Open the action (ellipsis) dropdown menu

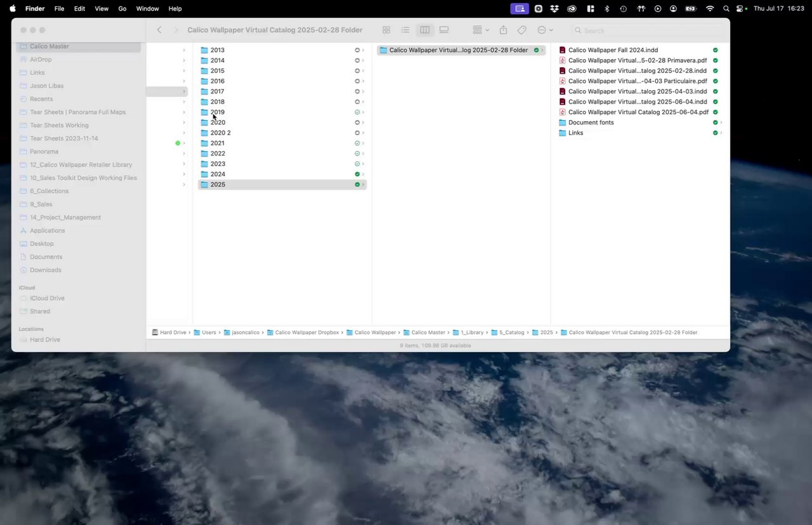(x=545, y=30)
